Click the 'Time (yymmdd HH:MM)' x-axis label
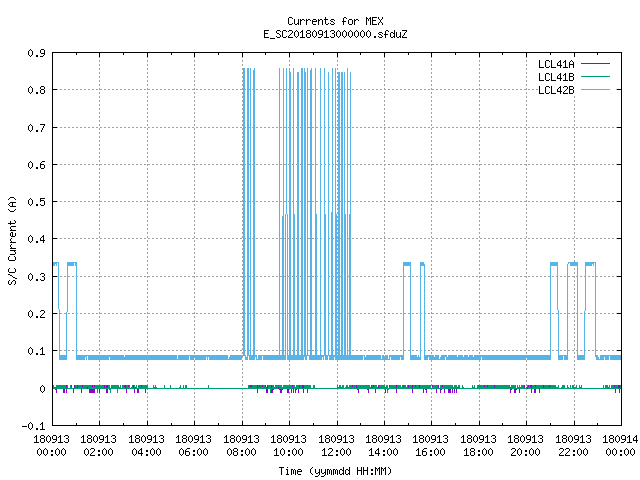Screen dimensions: 640x480 pos(335,471)
